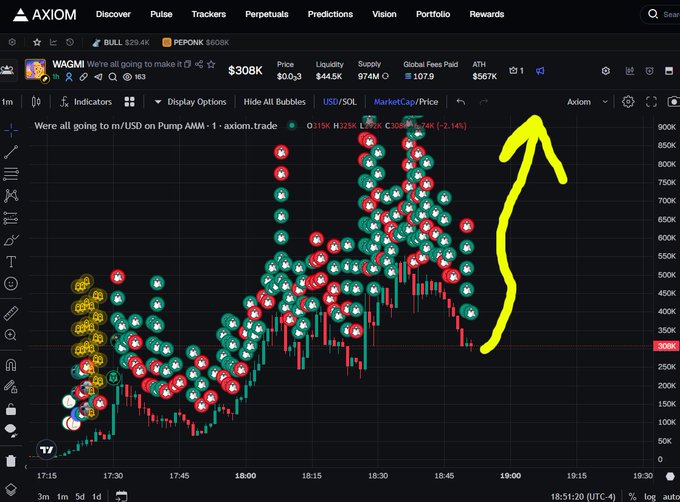Select the Text tool
Image resolution: width=680 pixels, height=502 pixels.
(x=11, y=262)
